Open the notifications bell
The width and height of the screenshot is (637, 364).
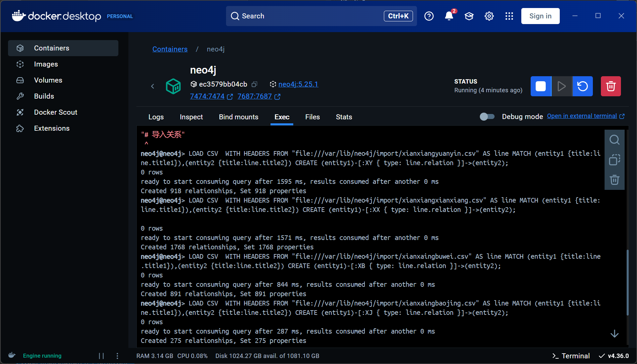(449, 16)
